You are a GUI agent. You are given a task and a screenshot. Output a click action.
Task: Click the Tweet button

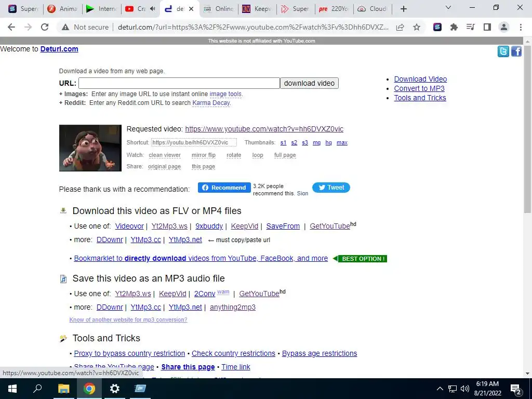pos(331,188)
